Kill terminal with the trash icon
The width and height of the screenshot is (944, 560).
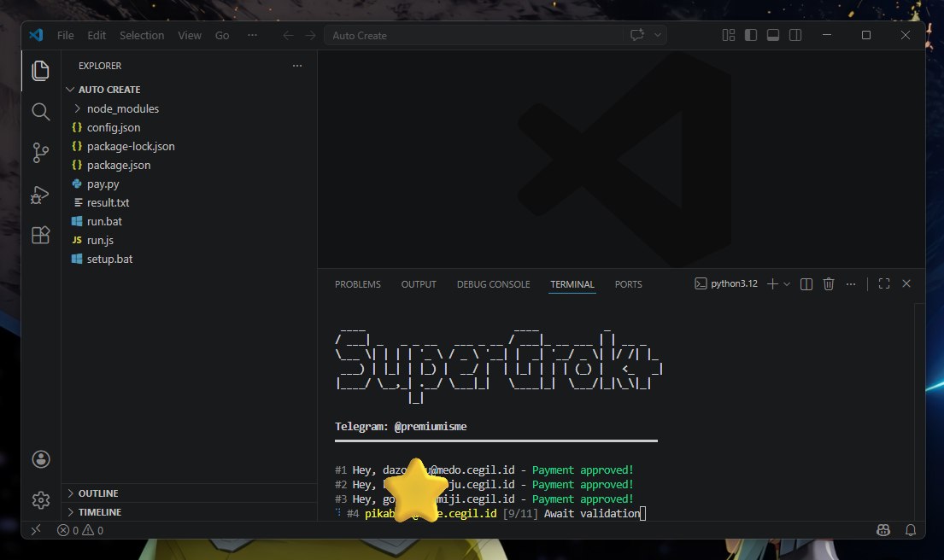(x=829, y=284)
